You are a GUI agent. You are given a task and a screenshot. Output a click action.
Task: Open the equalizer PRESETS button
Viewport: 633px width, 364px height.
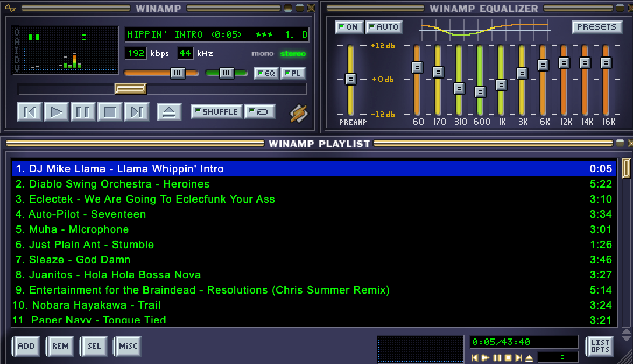[x=596, y=27]
